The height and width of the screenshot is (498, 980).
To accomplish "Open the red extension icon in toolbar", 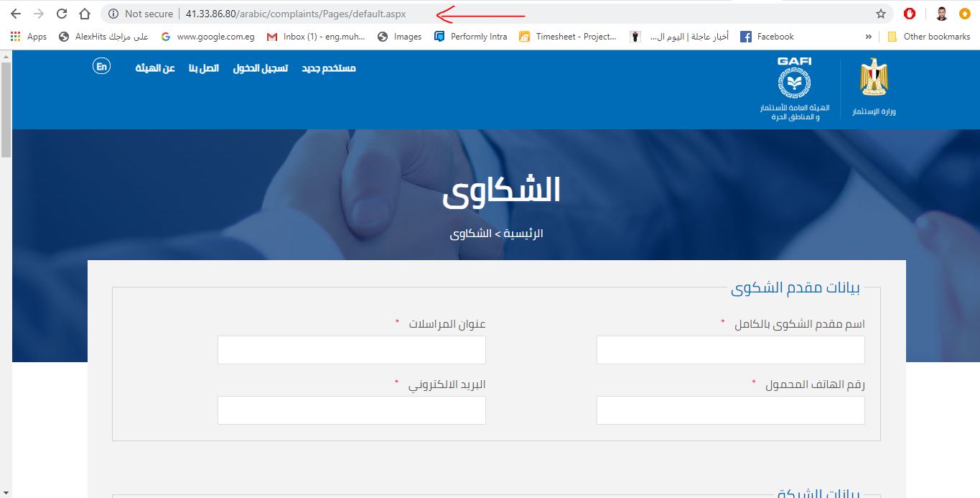I will [910, 14].
